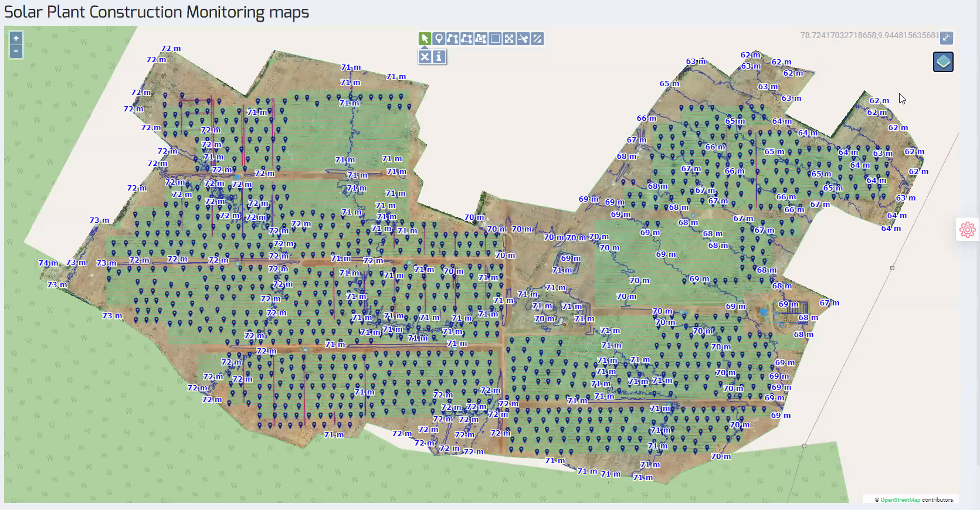
Task: Toggle fullscreen map view
Action: pyautogui.click(x=946, y=38)
